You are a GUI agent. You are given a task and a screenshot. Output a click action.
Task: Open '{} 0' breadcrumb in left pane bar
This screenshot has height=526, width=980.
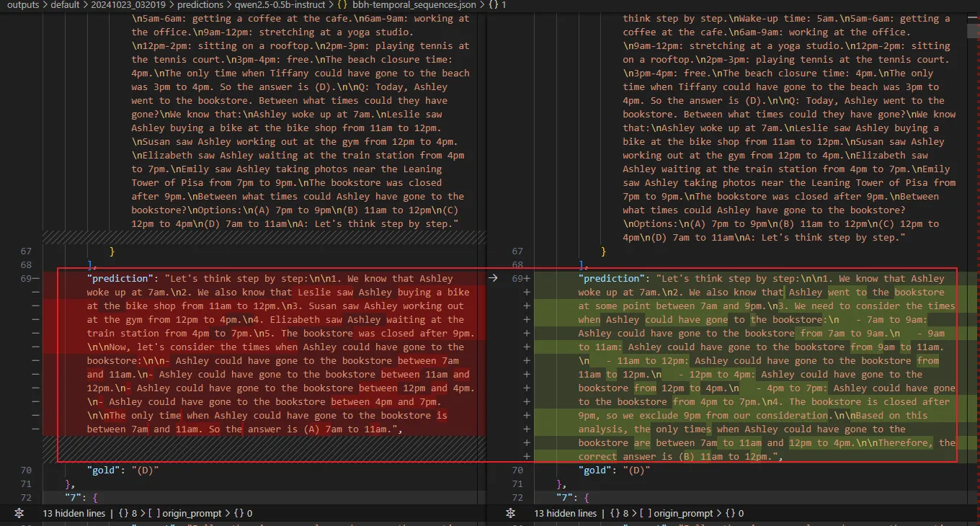click(244, 513)
